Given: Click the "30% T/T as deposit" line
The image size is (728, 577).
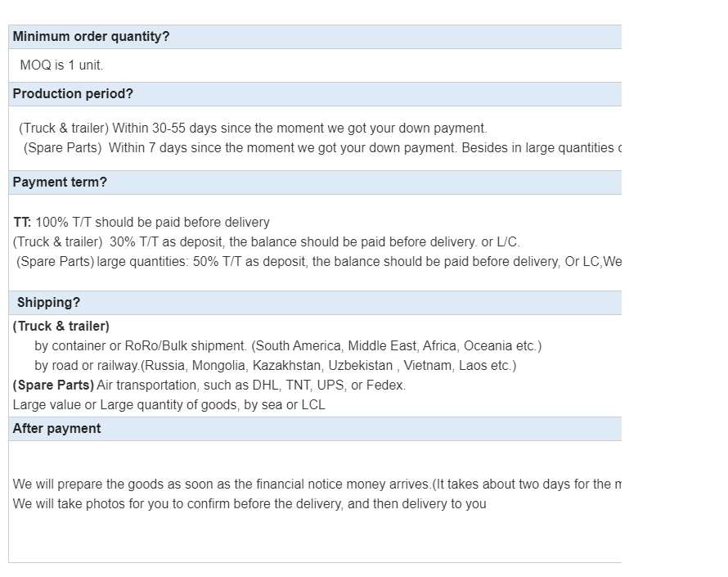Looking at the screenshot, I should coord(266,242).
